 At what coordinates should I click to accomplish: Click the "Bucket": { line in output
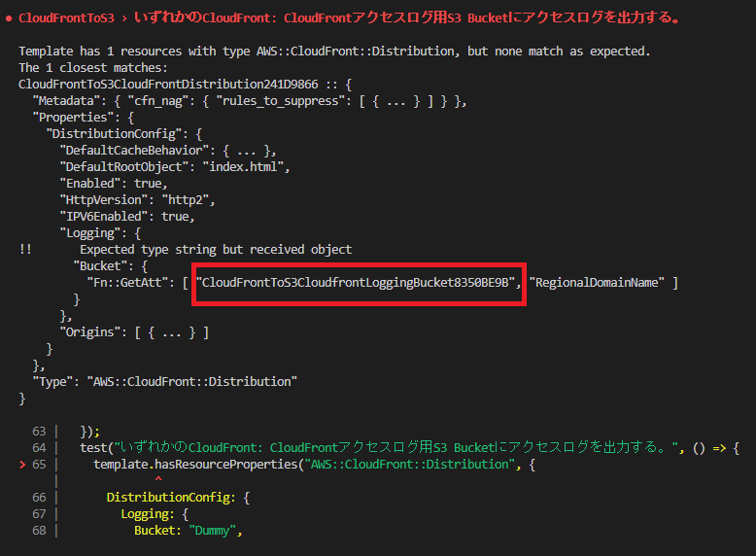111,266
